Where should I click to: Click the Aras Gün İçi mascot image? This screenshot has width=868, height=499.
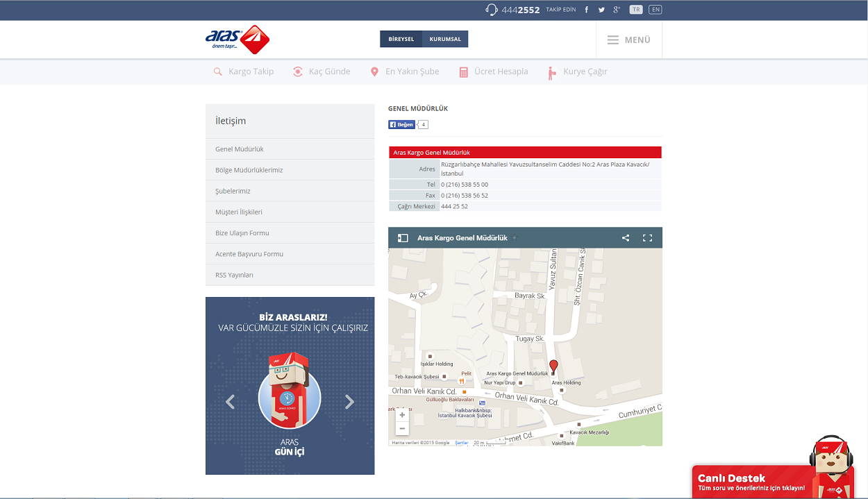[290, 391]
